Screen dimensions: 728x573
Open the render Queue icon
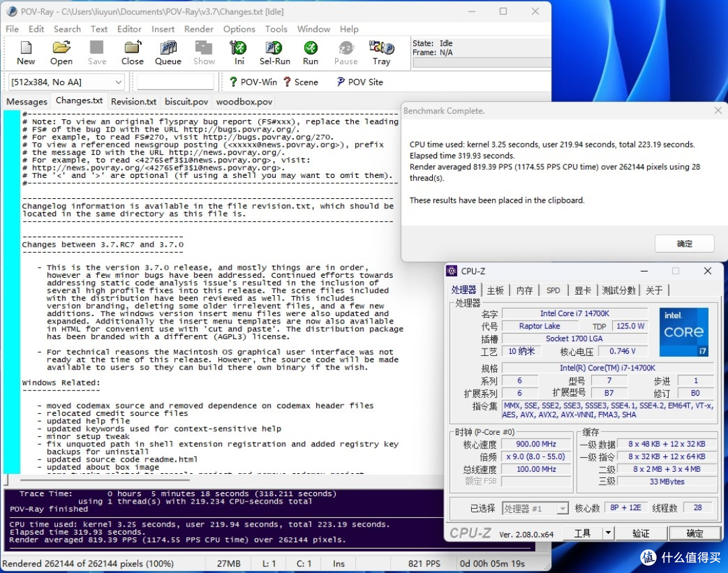coord(168,47)
